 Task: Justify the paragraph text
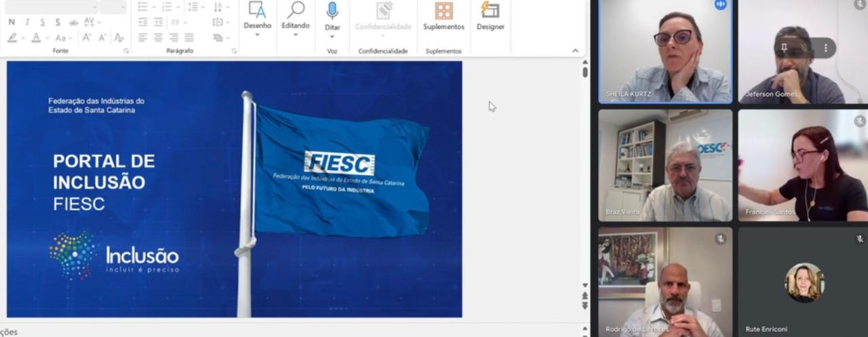pyautogui.click(x=189, y=38)
